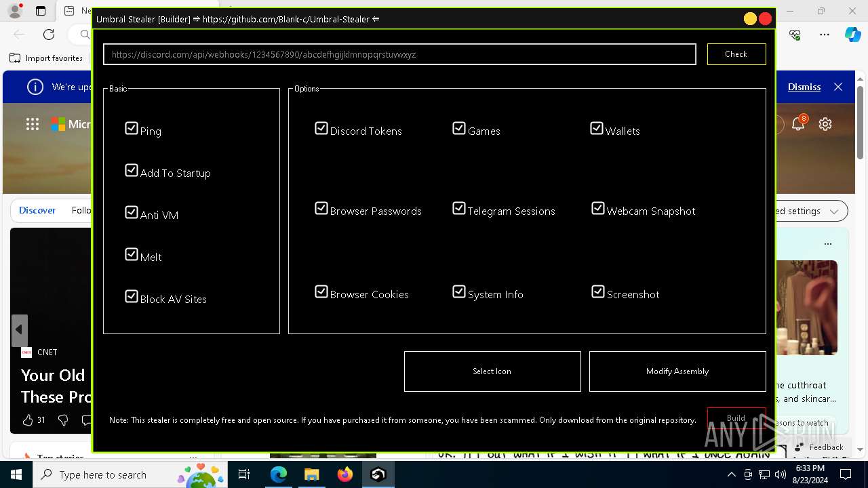Click the Edge back arrow
The width and height of the screenshot is (868, 488).
[19, 35]
